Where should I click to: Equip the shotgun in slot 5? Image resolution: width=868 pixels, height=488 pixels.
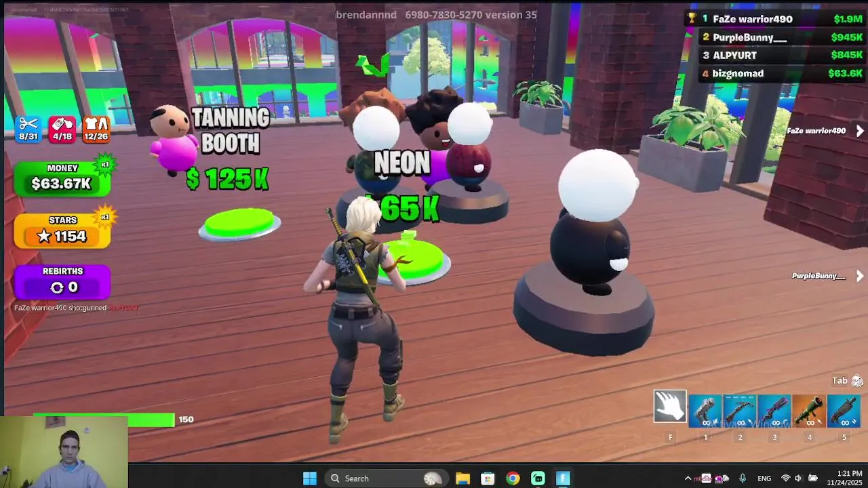(x=844, y=411)
